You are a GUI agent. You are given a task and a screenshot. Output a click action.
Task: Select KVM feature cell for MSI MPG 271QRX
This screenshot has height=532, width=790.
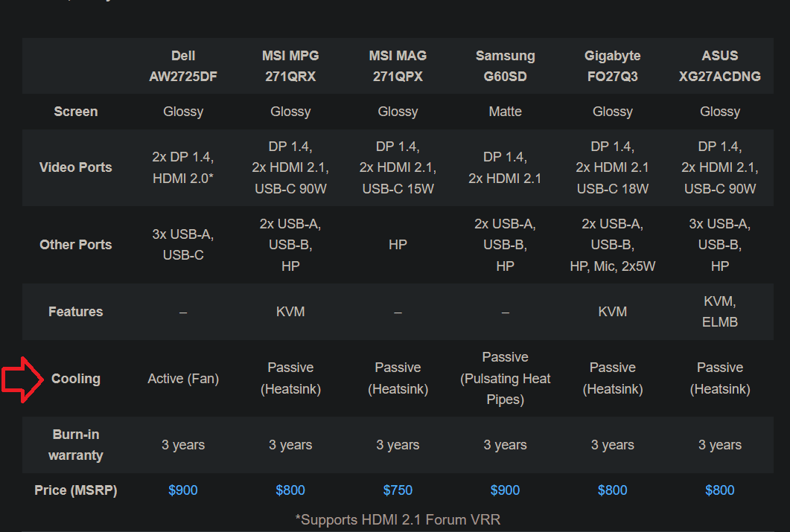coord(290,312)
